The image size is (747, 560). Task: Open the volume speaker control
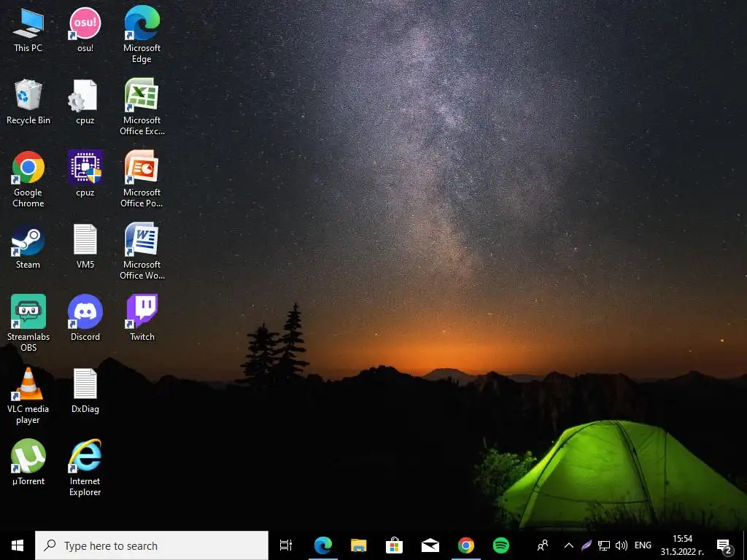click(622, 545)
